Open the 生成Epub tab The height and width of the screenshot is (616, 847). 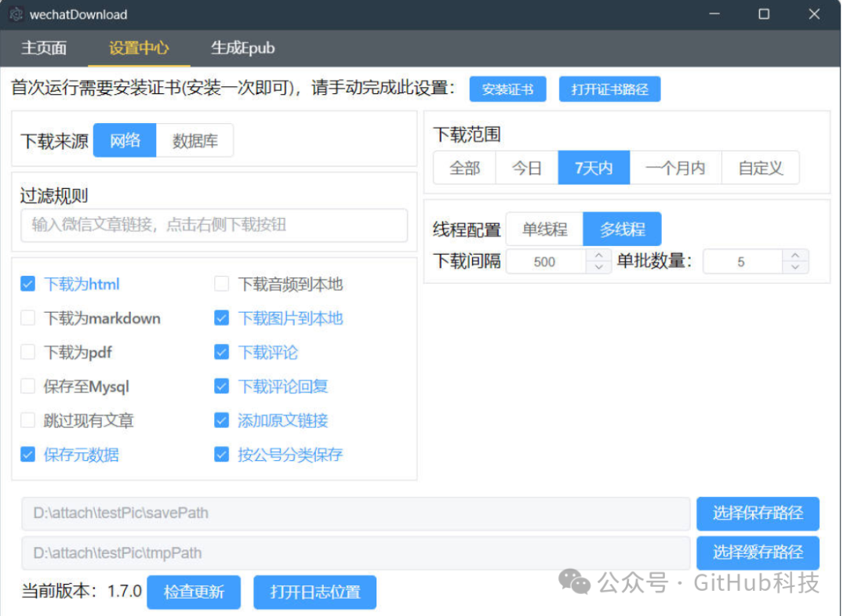click(243, 48)
